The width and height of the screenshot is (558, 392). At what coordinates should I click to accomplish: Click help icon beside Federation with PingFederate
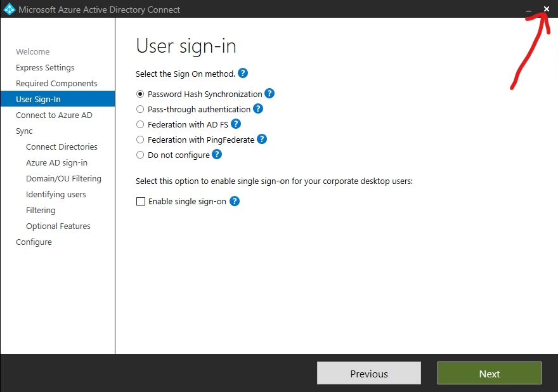262,139
